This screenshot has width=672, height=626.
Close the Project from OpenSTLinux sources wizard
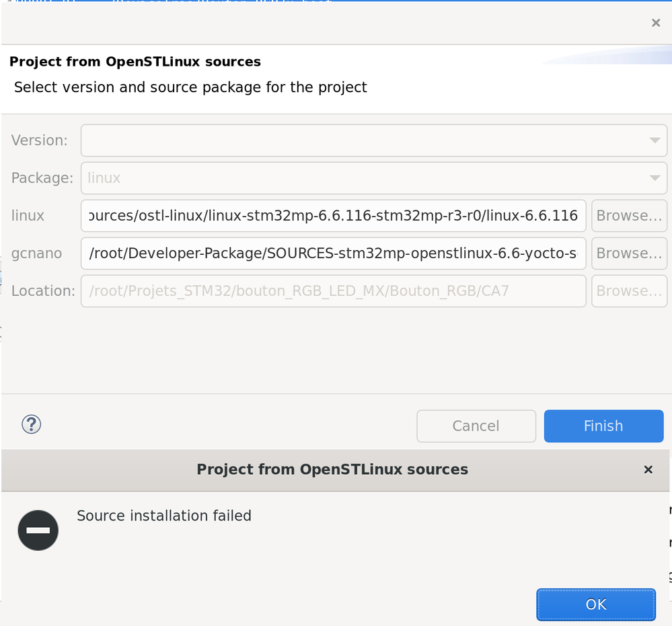point(656,23)
